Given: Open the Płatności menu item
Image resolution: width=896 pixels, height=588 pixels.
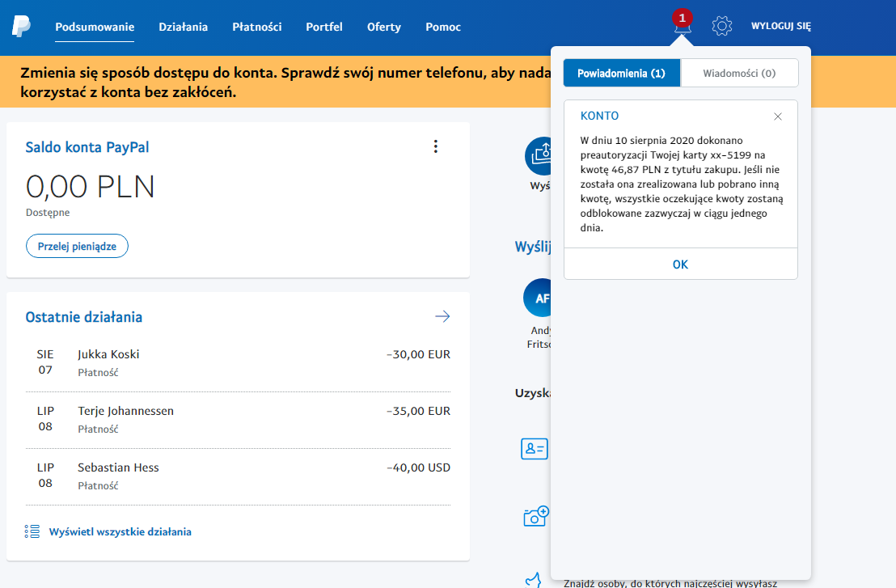Looking at the screenshot, I should point(257,27).
